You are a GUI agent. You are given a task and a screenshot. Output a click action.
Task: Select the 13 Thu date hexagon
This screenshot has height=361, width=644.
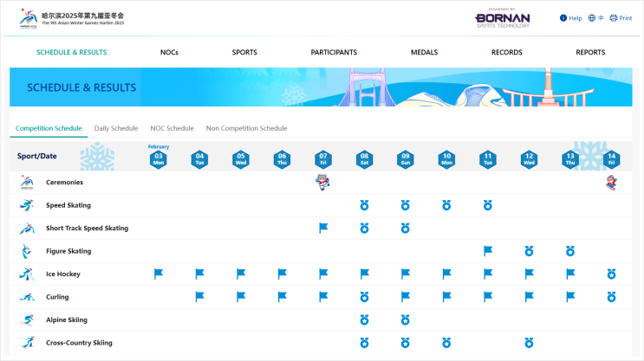pyautogui.click(x=570, y=159)
